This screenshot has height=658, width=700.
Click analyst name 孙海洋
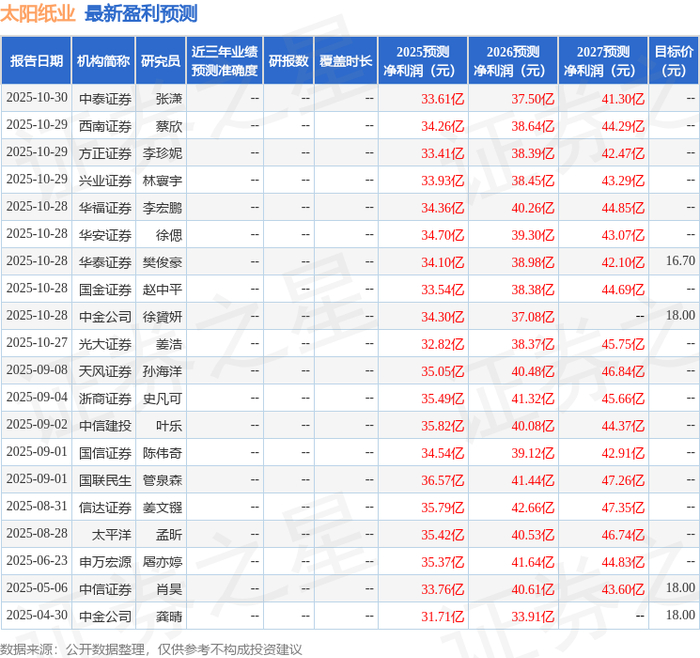[162, 371]
